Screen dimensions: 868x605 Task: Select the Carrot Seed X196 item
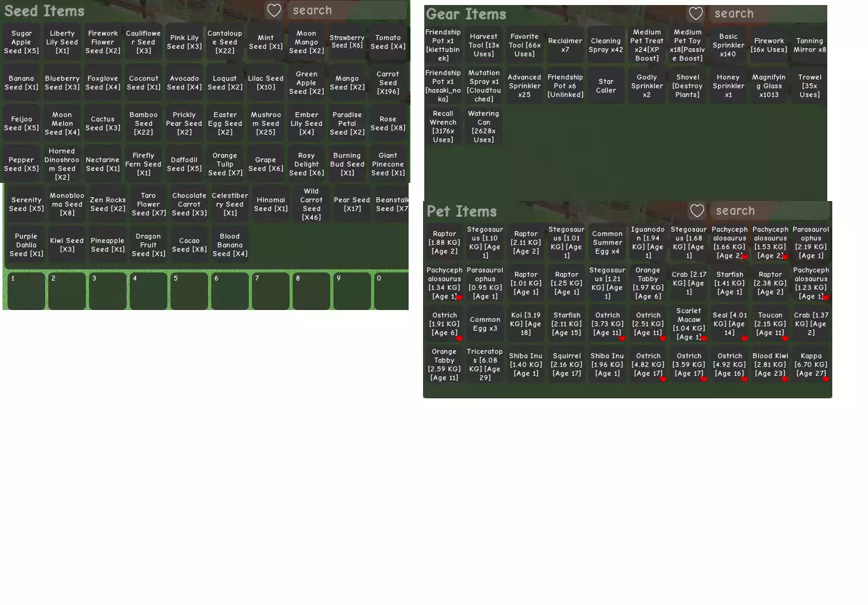[388, 83]
